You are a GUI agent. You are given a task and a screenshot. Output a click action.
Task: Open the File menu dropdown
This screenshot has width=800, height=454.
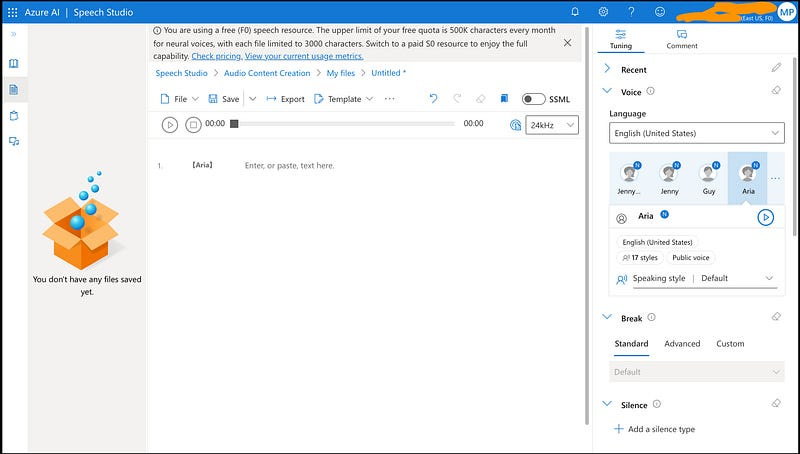tap(180, 99)
